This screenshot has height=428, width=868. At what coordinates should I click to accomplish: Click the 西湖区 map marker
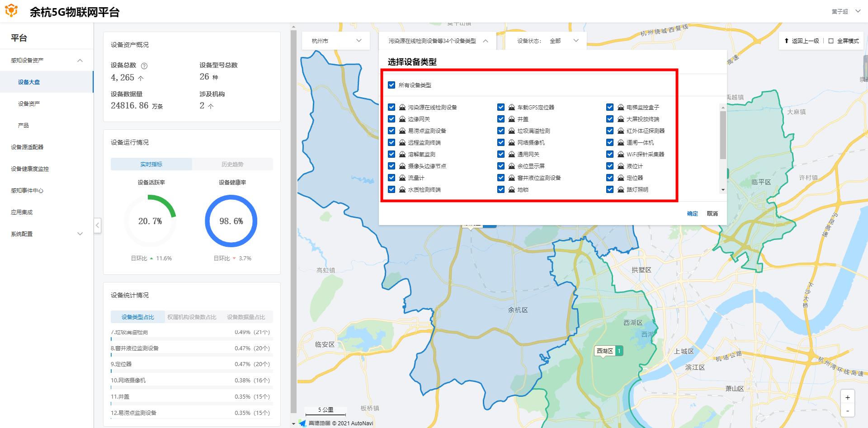[x=609, y=351]
